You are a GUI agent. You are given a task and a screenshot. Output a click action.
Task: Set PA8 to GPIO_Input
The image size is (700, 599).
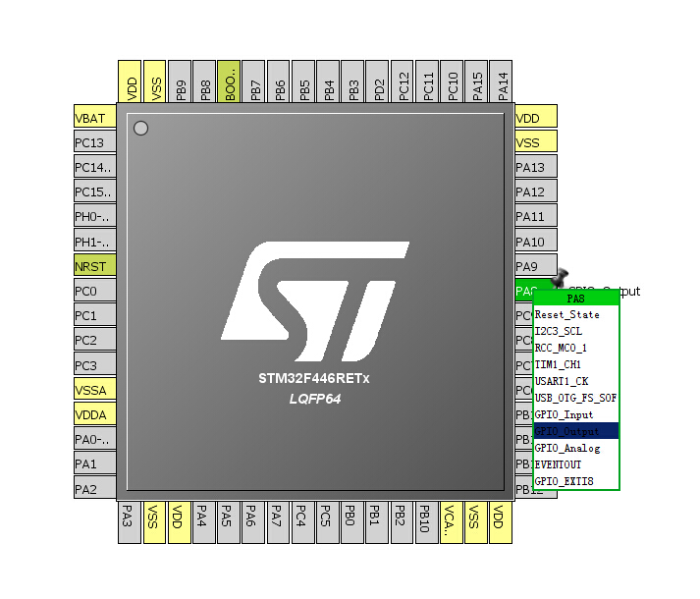click(576, 414)
